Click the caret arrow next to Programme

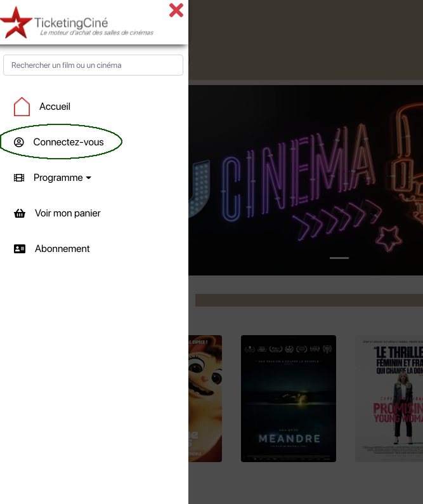click(x=89, y=178)
